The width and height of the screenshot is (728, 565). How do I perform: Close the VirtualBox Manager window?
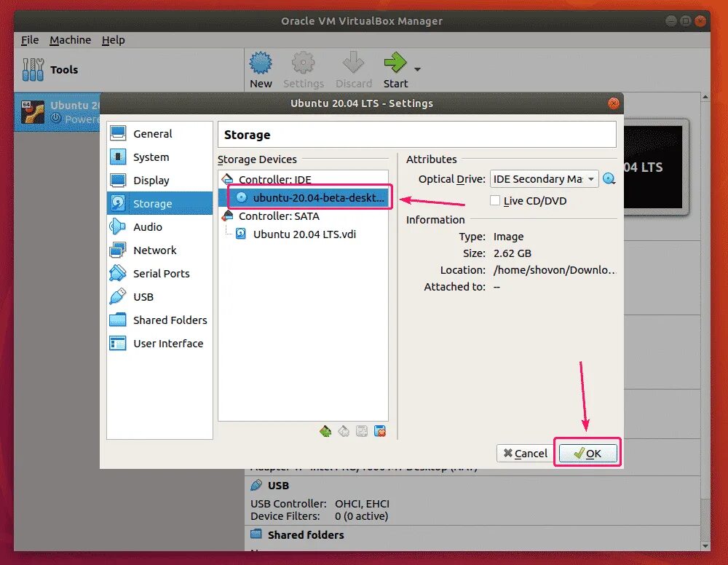tap(700, 20)
